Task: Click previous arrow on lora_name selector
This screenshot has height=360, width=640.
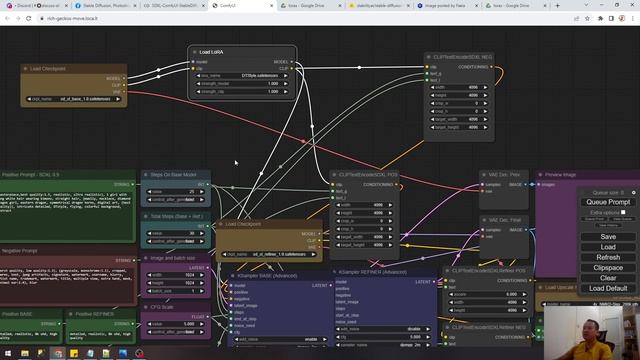Action: tap(198, 76)
